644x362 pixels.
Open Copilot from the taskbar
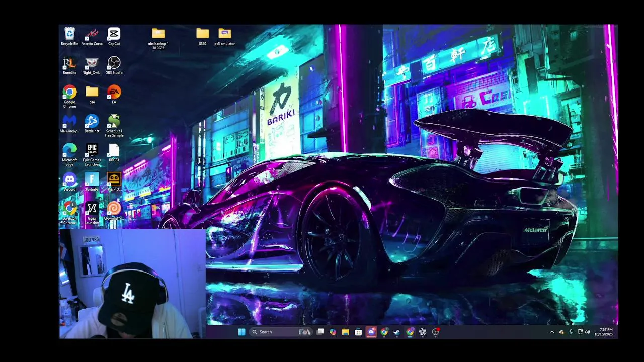tap(333, 332)
